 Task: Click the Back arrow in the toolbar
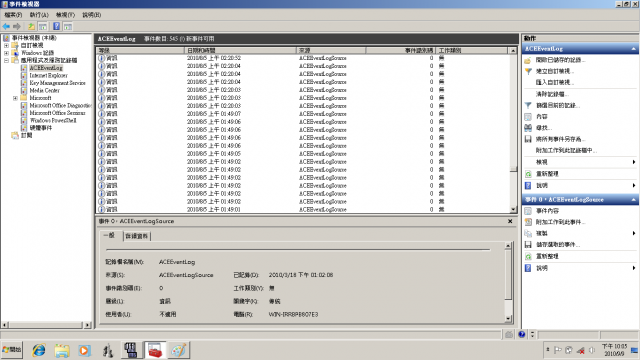point(6,27)
